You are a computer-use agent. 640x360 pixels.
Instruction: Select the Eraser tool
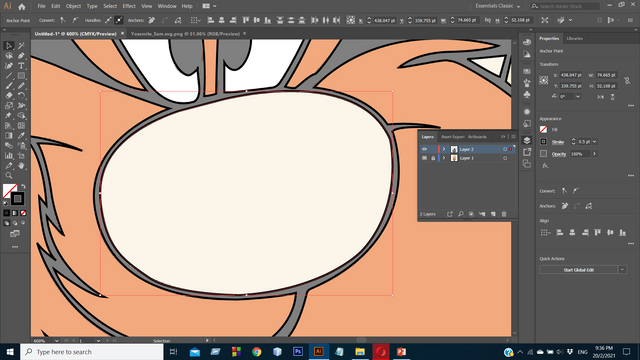(x=9, y=96)
